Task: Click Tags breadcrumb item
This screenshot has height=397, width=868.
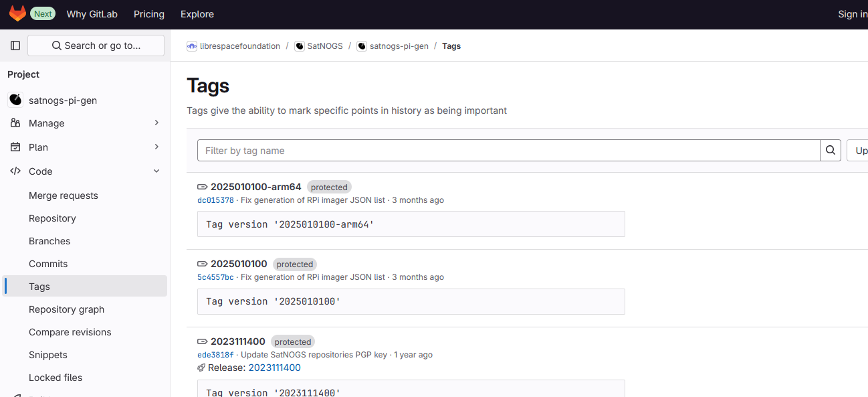Action: pyautogui.click(x=451, y=46)
